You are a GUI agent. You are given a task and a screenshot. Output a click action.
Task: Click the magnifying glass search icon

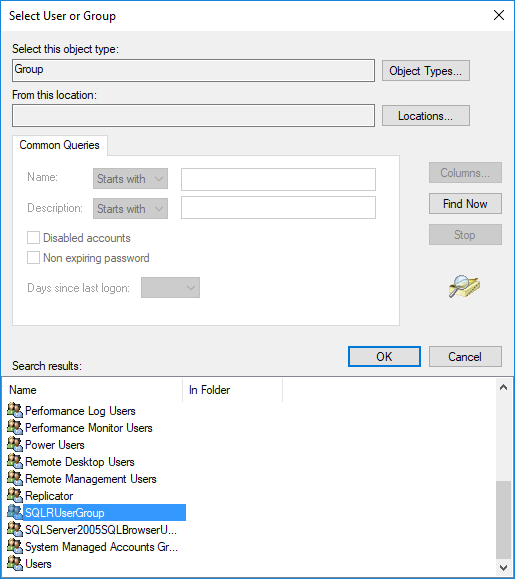[464, 286]
